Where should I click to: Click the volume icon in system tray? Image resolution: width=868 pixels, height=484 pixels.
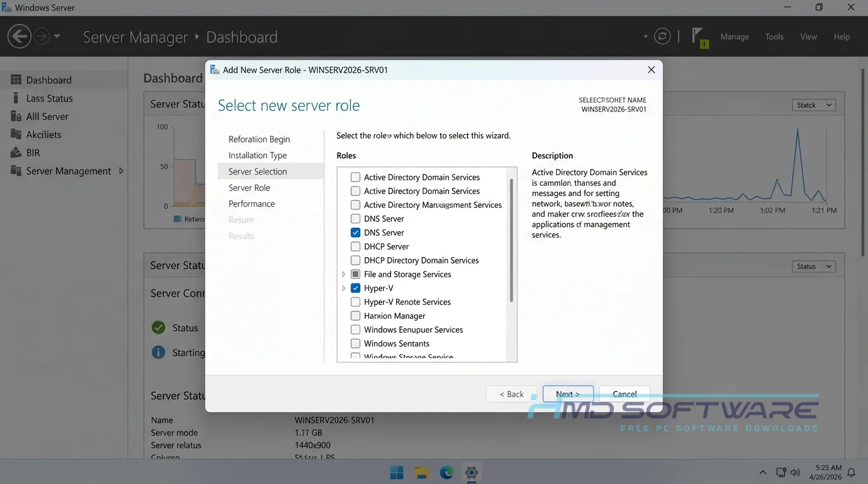(795, 473)
